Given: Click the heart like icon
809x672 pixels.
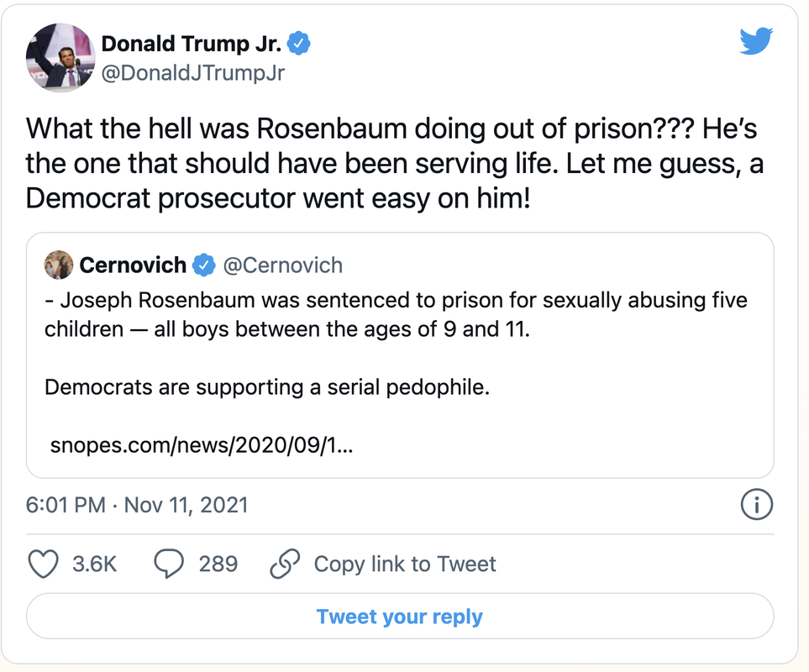Looking at the screenshot, I should 43,564.
